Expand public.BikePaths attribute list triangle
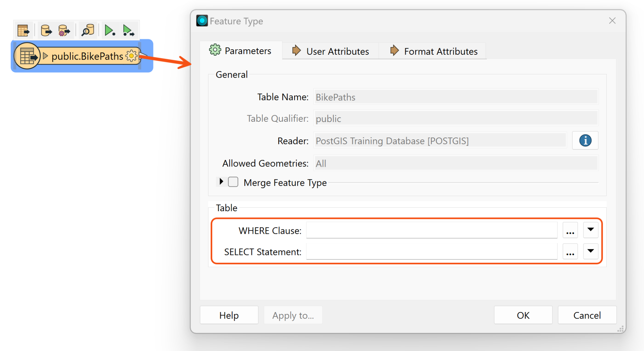The height and width of the screenshot is (351, 644). pos(45,56)
